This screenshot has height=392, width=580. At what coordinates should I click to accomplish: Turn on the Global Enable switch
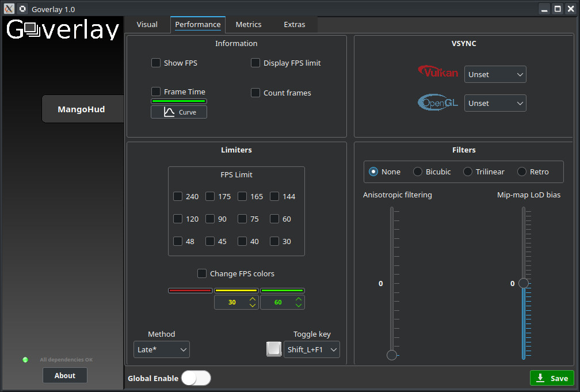click(x=196, y=378)
